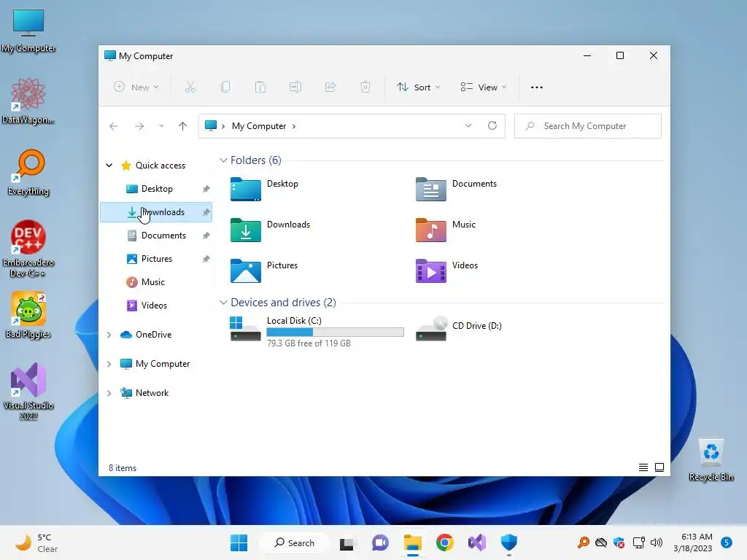Select Music in Quick access
The height and width of the screenshot is (560, 747).
coord(156,282)
